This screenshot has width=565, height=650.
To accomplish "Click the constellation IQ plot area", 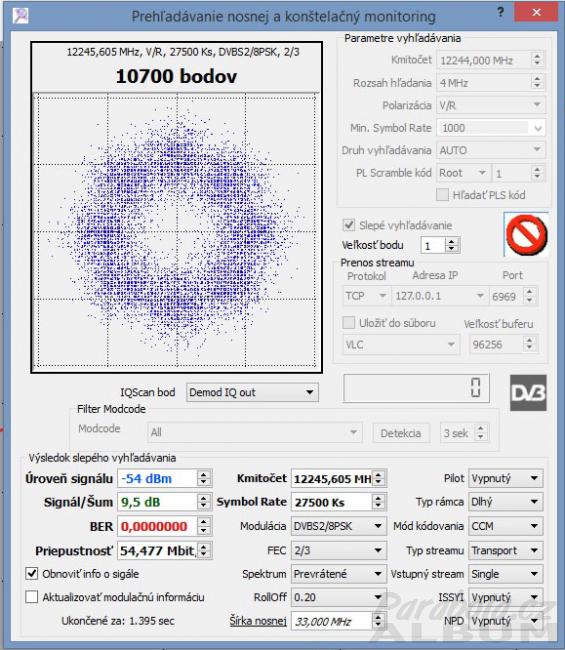I will click(x=177, y=230).
